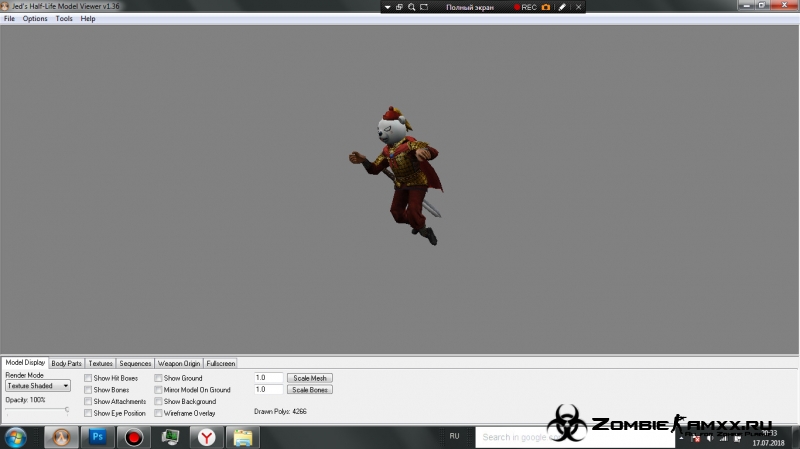Screen dimensions: 800x449
Task: Click the 'Полный экран' fullscreen label
Action: (x=470, y=7)
